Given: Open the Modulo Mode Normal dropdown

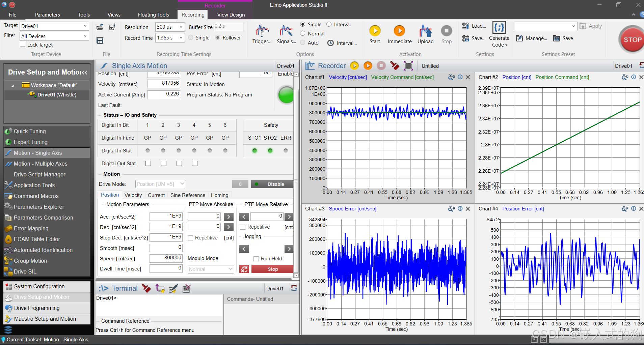Looking at the screenshot, I should 211,269.
